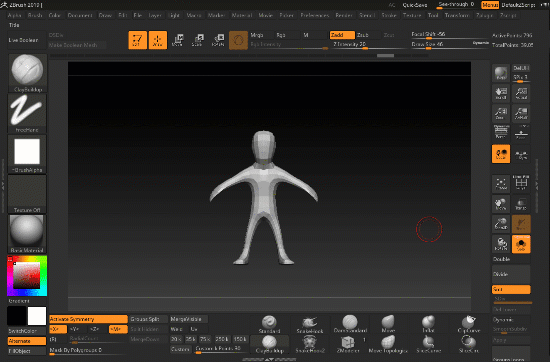This screenshot has height=362, width=550.
Task: Adjust the See-through slider
Action: tap(456, 5)
